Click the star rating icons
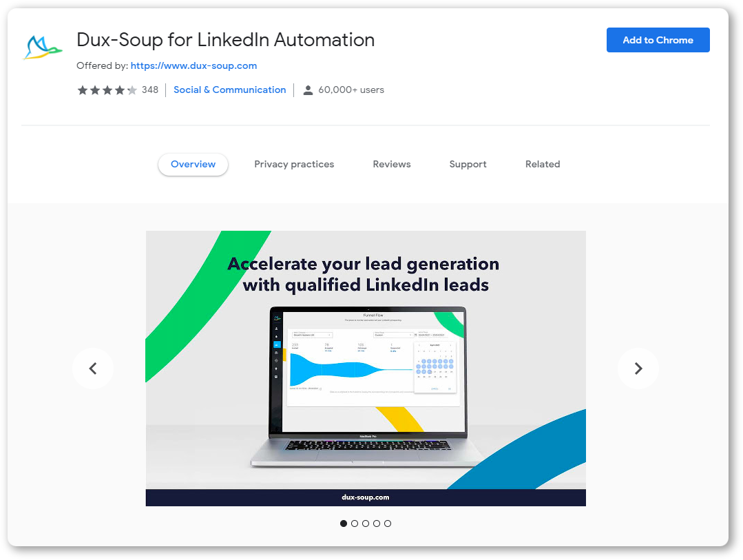The width and height of the screenshot is (743, 560). [107, 90]
